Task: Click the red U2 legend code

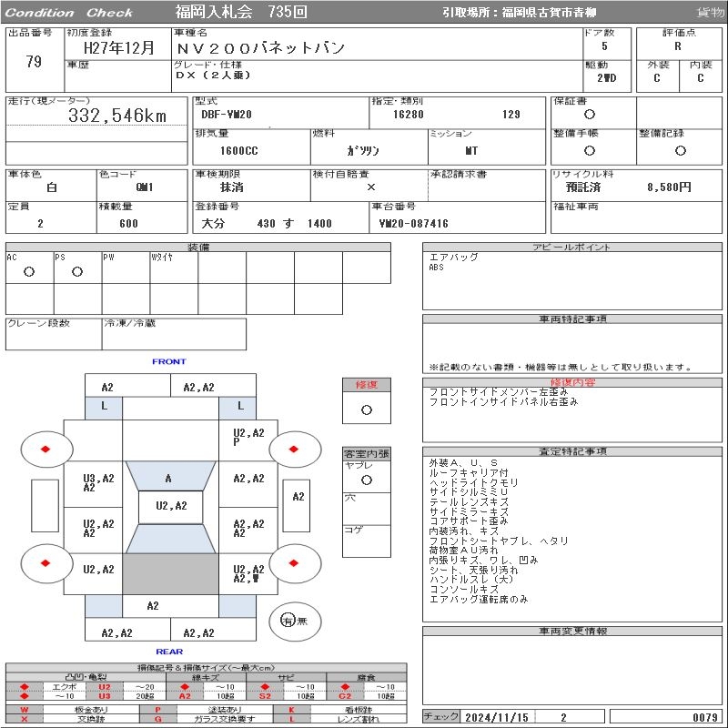Action: coord(105,687)
